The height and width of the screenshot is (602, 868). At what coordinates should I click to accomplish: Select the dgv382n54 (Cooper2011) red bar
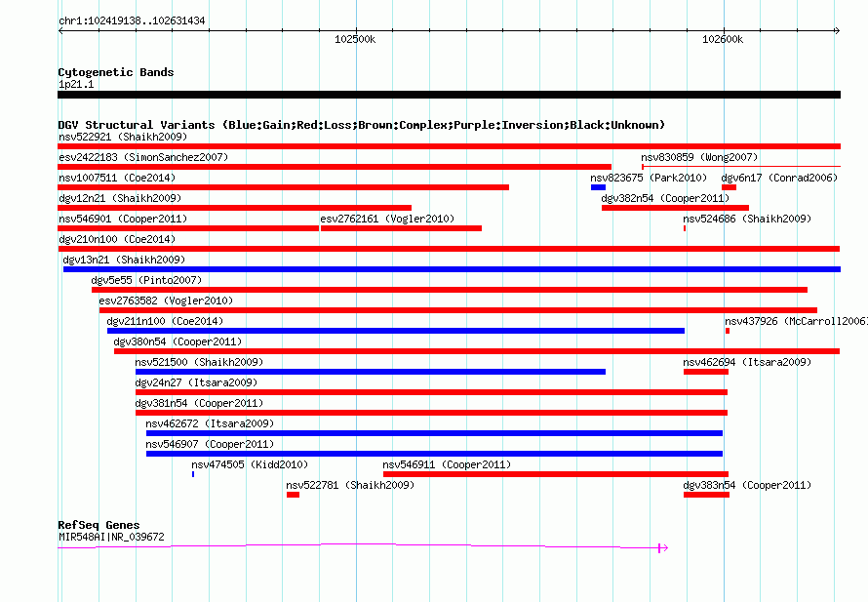tap(675, 208)
